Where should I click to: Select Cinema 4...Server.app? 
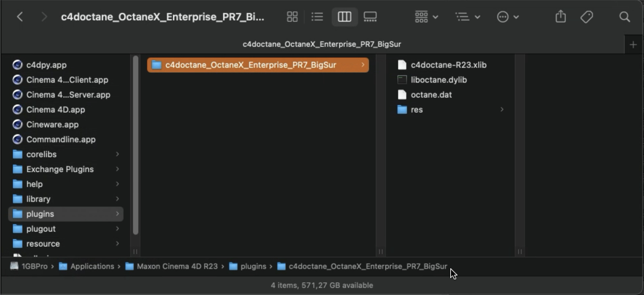pos(66,95)
